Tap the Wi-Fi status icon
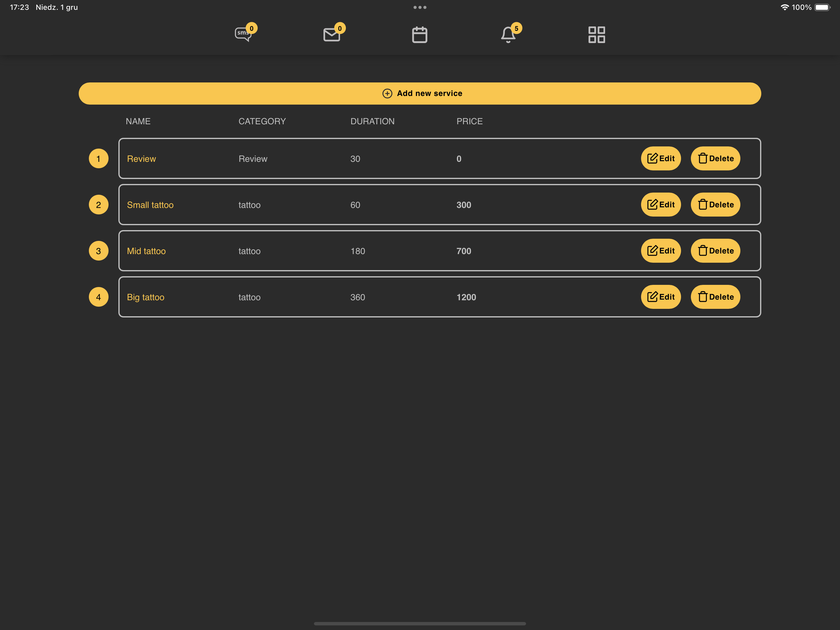840x630 pixels. (785, 7)
